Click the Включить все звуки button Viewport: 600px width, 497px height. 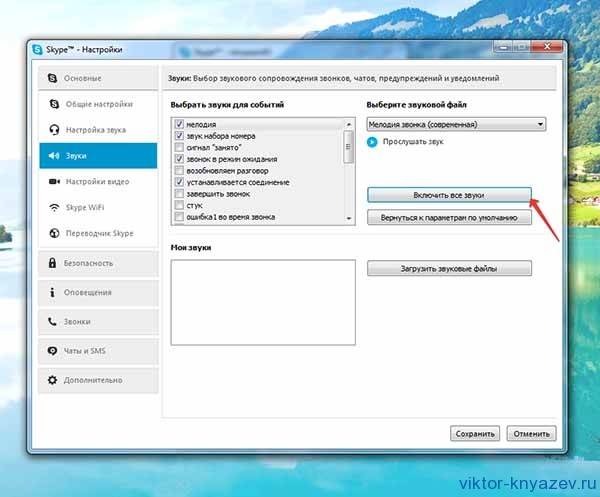447,194
